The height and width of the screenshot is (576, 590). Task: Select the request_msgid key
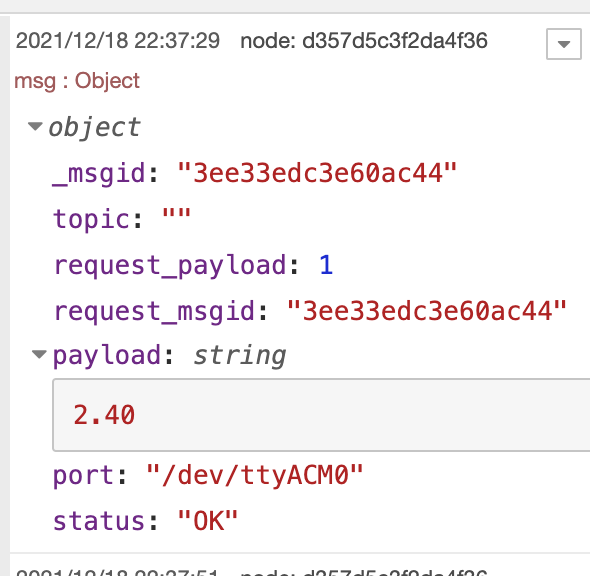155,312
